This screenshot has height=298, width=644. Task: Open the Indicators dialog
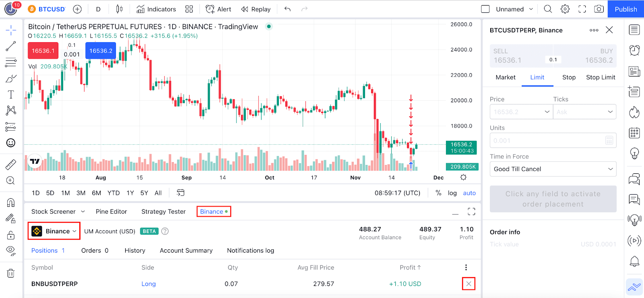pos(156,9)
